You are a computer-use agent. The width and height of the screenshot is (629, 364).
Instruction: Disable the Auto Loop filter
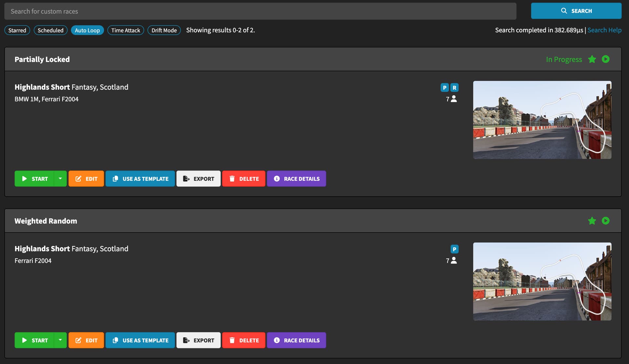pos(87,30)
